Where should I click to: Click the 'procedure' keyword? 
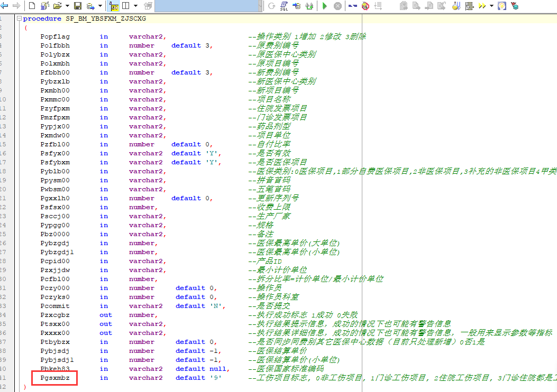pos(42,18)
